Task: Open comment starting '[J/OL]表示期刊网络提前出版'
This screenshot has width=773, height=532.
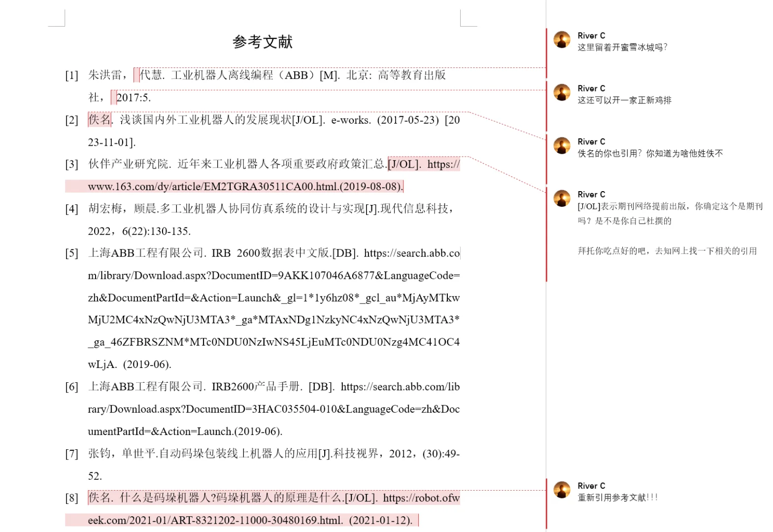Action: coord(670,213)
